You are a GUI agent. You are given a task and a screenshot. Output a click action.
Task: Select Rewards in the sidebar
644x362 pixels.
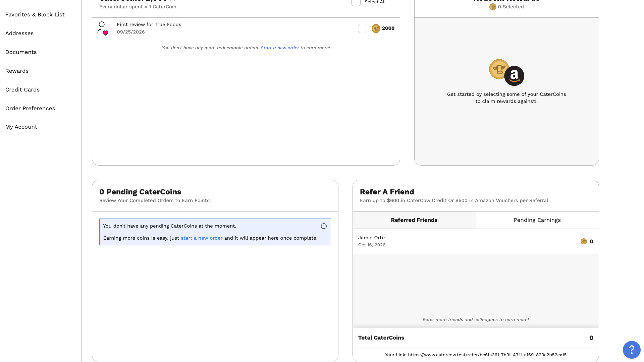[17, 71]
